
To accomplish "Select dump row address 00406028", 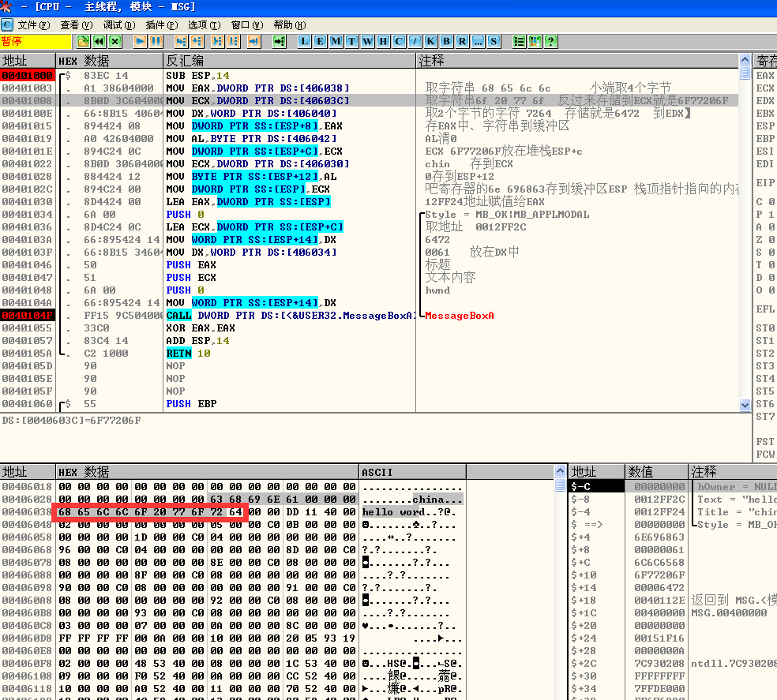I will tap(27, 500).
